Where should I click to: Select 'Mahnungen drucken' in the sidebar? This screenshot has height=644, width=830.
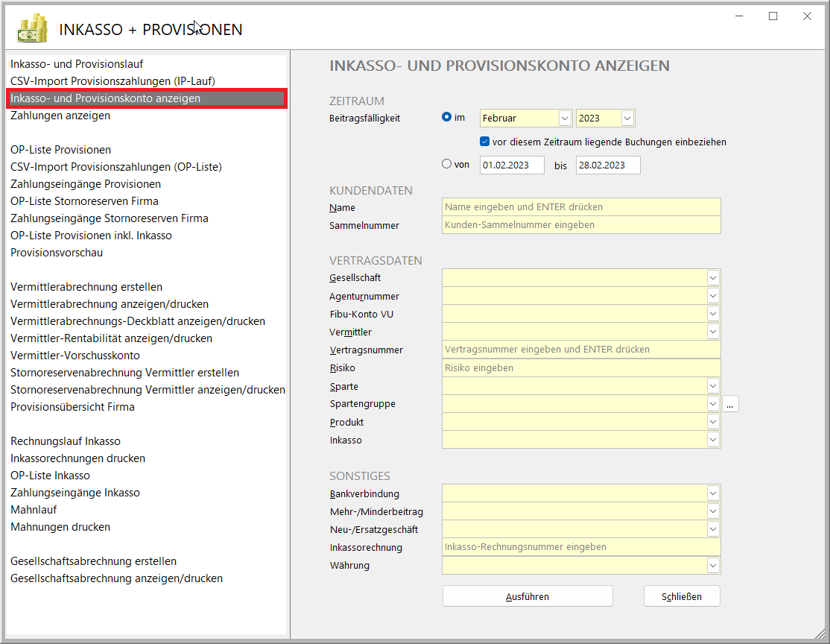point(60,527)
